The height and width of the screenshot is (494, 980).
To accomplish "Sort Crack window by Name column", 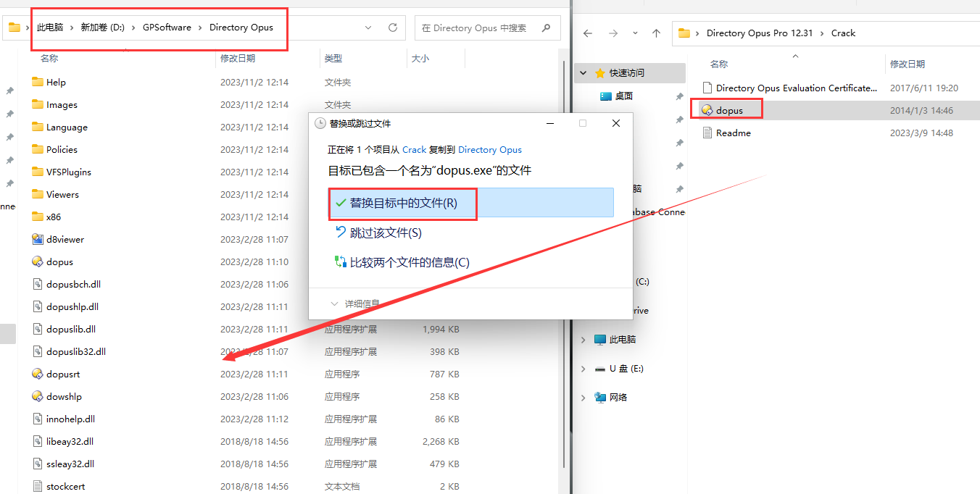I will click(x=719, y=64).
